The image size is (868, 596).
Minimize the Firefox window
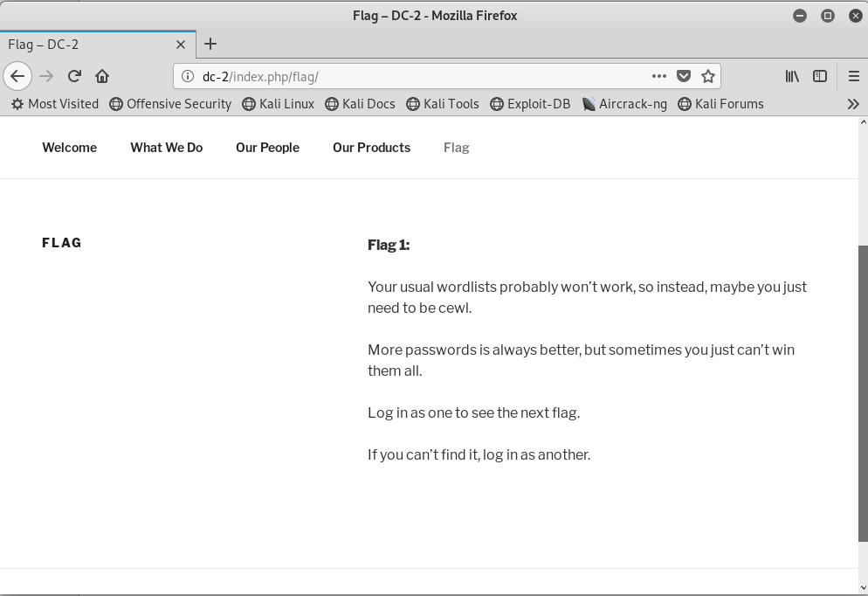(x=800, y=16)
